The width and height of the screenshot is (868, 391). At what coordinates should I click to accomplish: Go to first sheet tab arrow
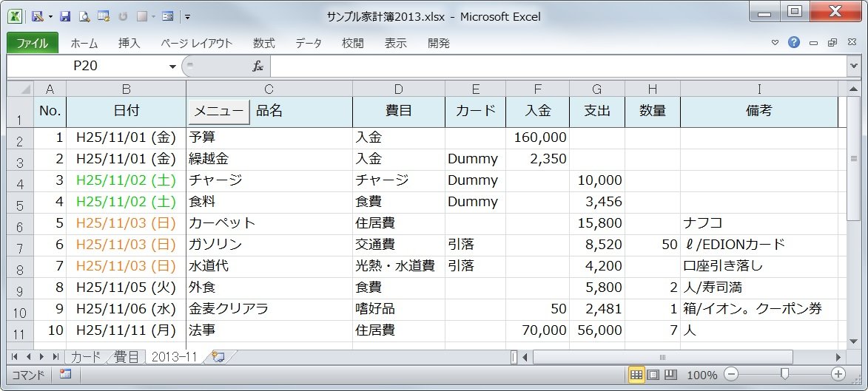14,357
